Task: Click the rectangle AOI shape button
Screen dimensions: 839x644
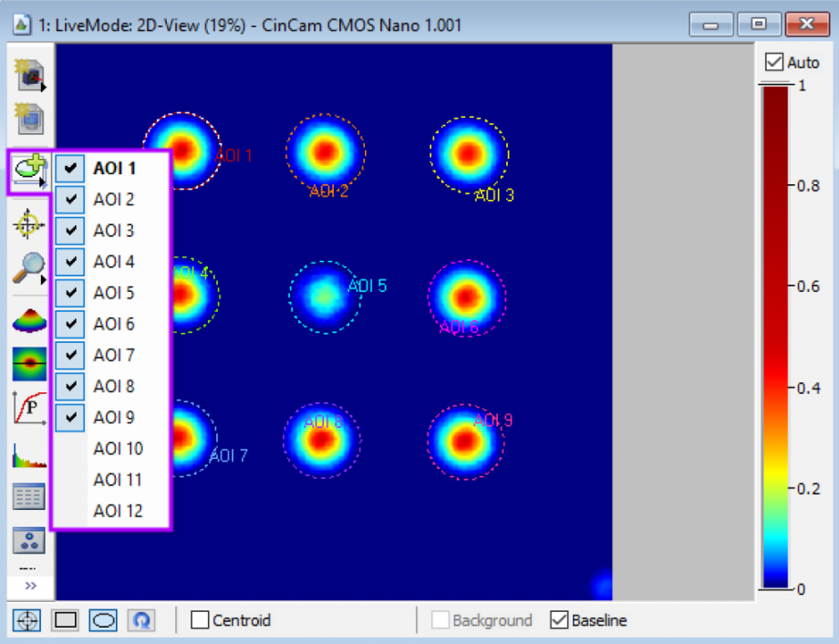Action: tap(65, 620)
